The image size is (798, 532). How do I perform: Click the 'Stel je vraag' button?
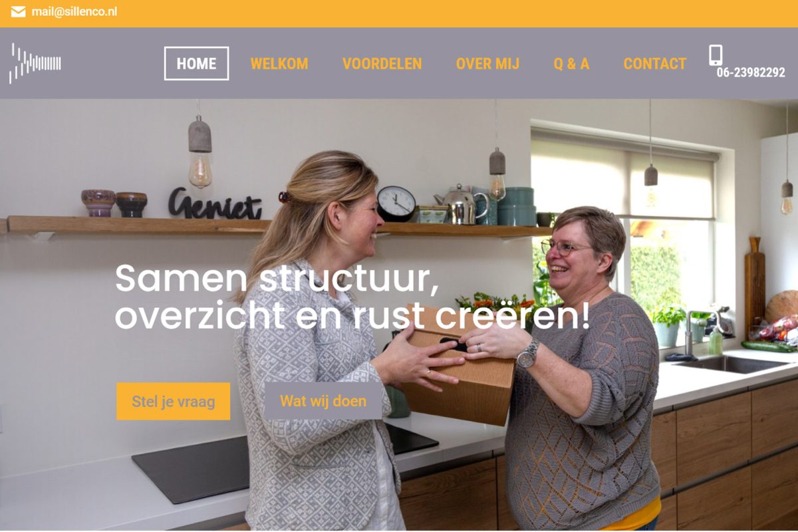(x=173, y=401)
